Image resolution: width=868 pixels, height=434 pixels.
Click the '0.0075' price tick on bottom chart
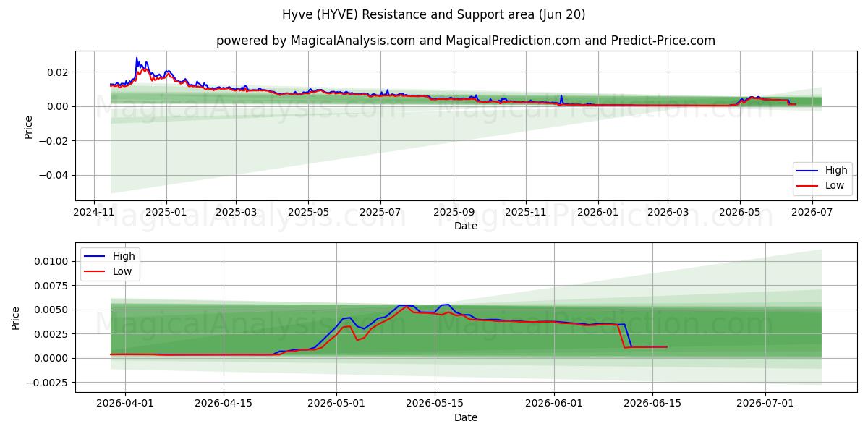(52, 286)
